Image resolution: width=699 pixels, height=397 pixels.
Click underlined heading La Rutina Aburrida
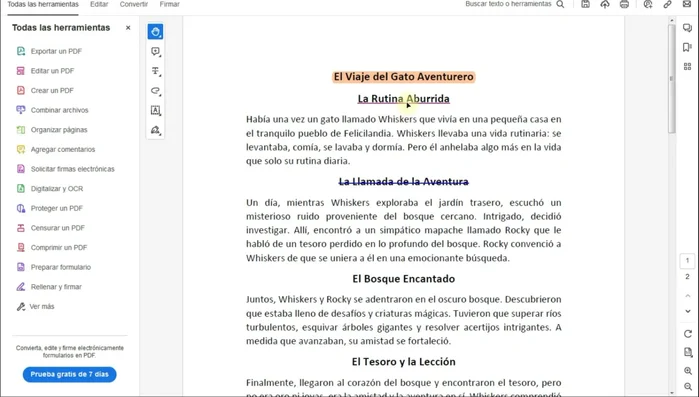click(x=403, y=98)
